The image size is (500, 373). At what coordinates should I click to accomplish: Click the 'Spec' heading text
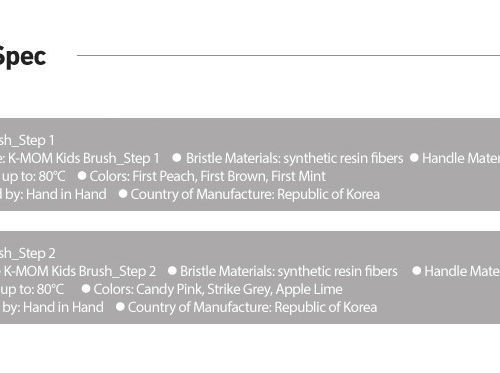tap(22, 58)
